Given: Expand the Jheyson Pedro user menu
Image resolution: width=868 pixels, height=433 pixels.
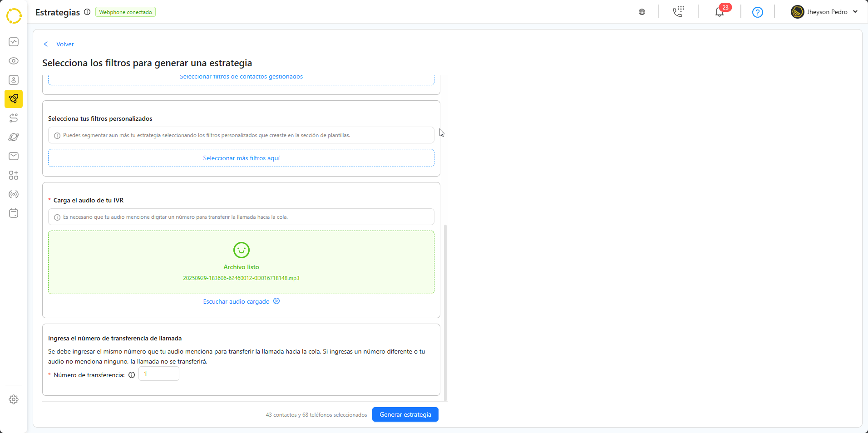Looking at the screenshot, I should [x=824, y=12].
